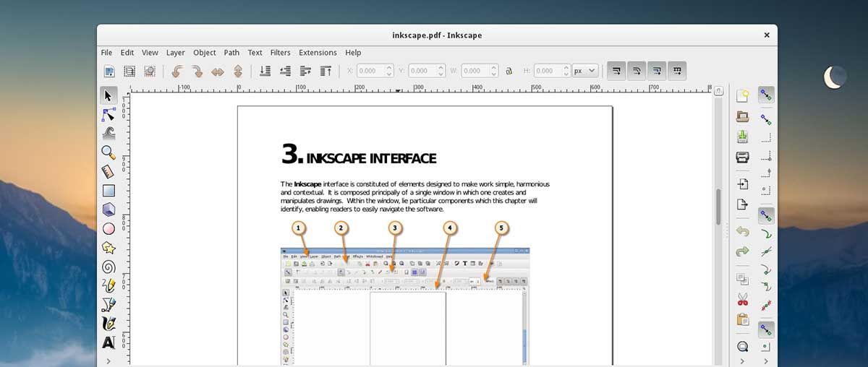Select the Selector arrow tool

[x=109, y=95]
